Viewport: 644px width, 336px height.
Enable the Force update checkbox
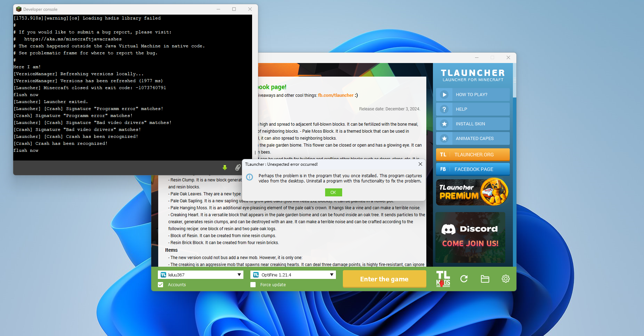[x=253, y=285]
